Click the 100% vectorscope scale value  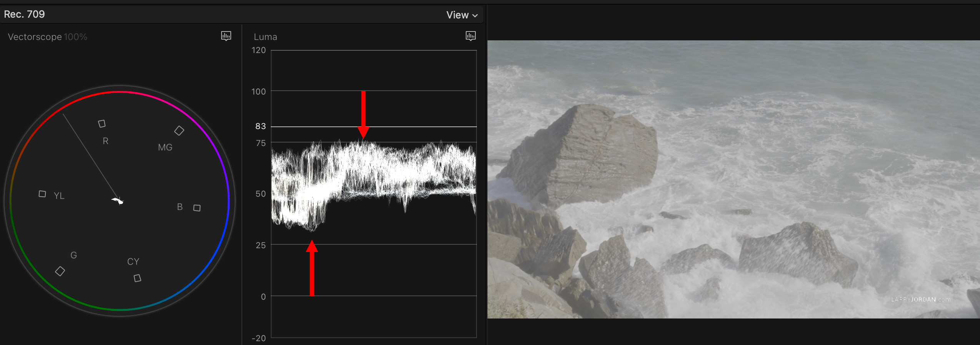pos(76,37)
